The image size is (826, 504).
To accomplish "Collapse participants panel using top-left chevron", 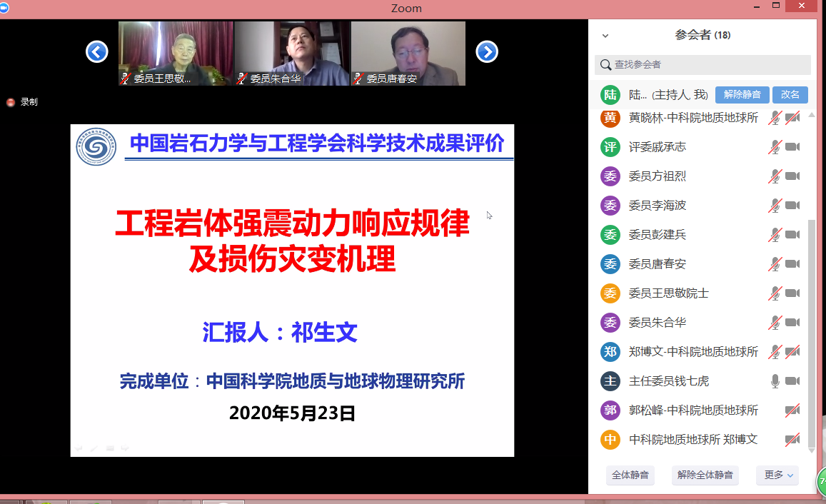I will click(x=605, y=36).
